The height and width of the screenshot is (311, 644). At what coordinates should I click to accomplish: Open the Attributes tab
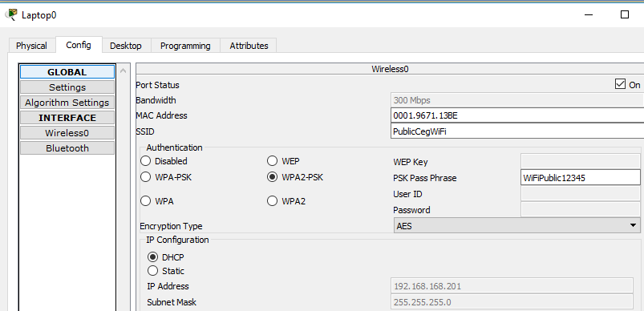tap(249, 46)
